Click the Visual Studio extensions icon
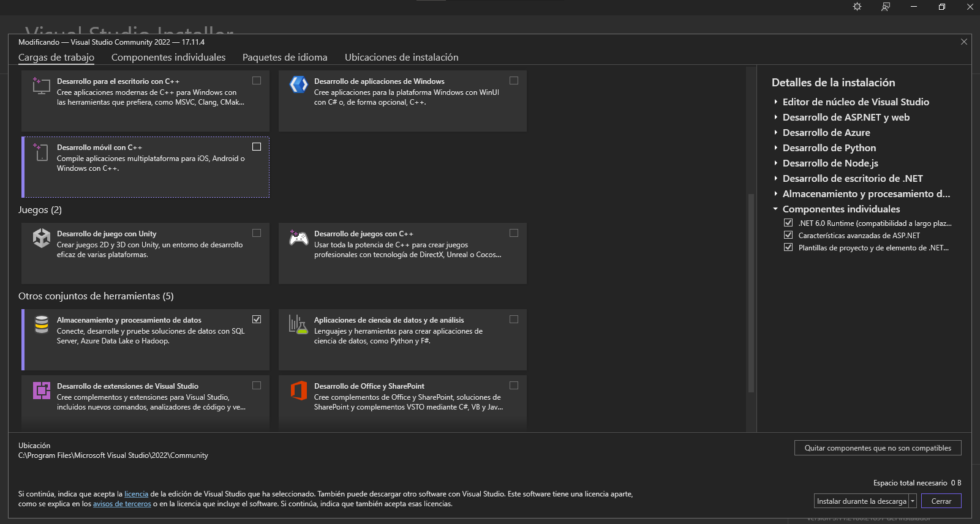Screen dimensions: 980x524 coord(41,390)
